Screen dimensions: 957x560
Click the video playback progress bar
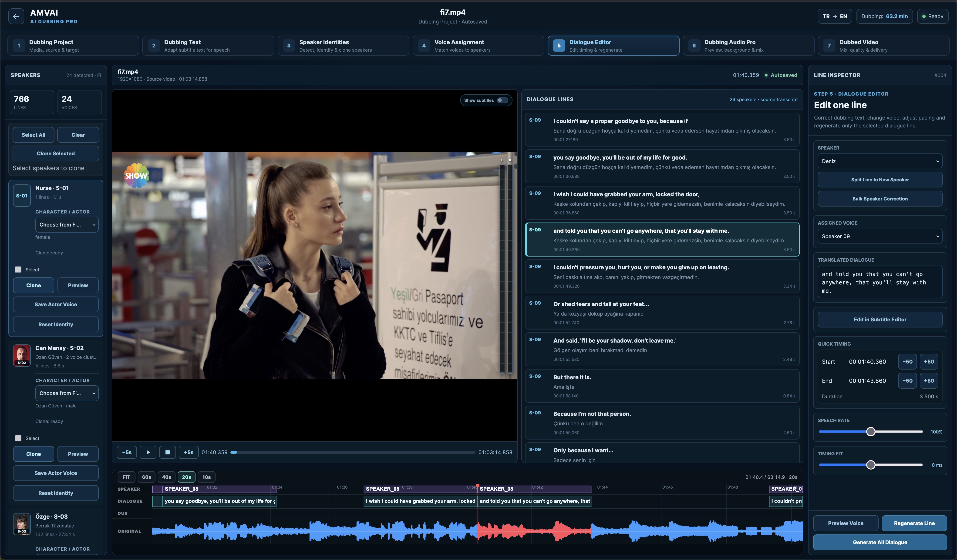point(353,452)
